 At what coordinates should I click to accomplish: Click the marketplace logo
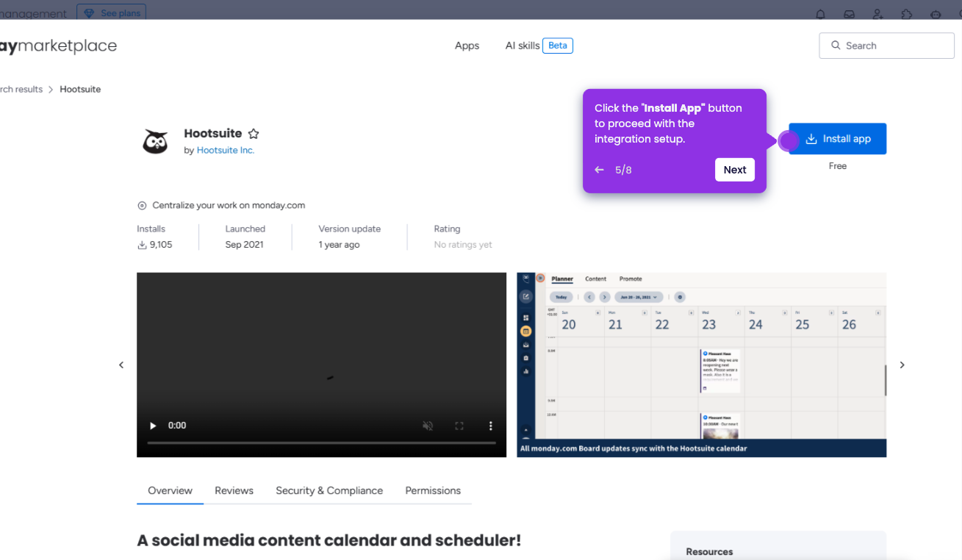[x=58, y=46]
